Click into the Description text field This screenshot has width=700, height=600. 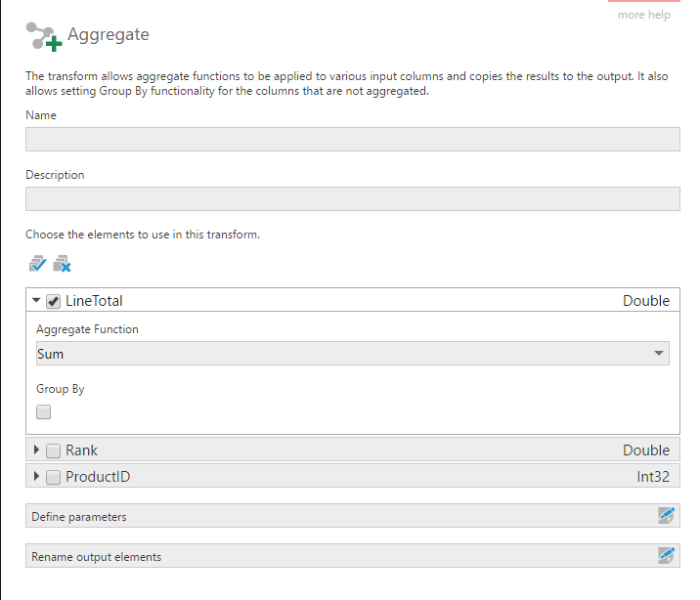(x=352, y=199)
